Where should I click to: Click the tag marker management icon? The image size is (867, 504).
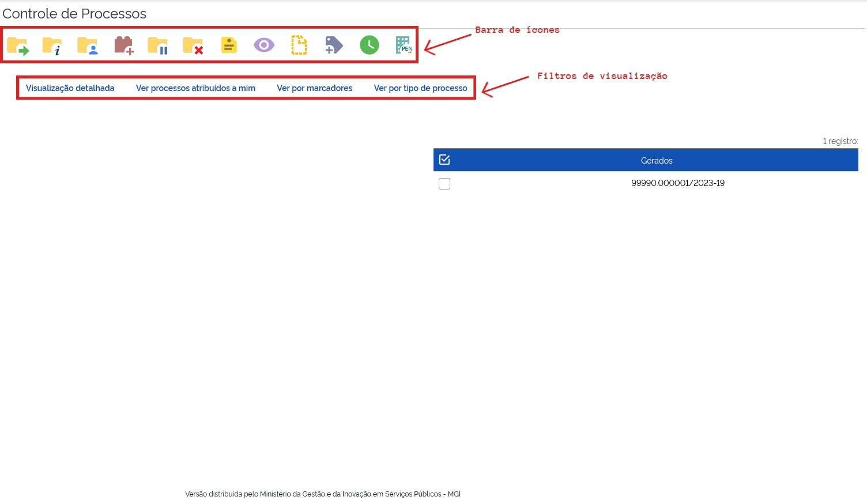pyautogui.click(x=334, y=45)
